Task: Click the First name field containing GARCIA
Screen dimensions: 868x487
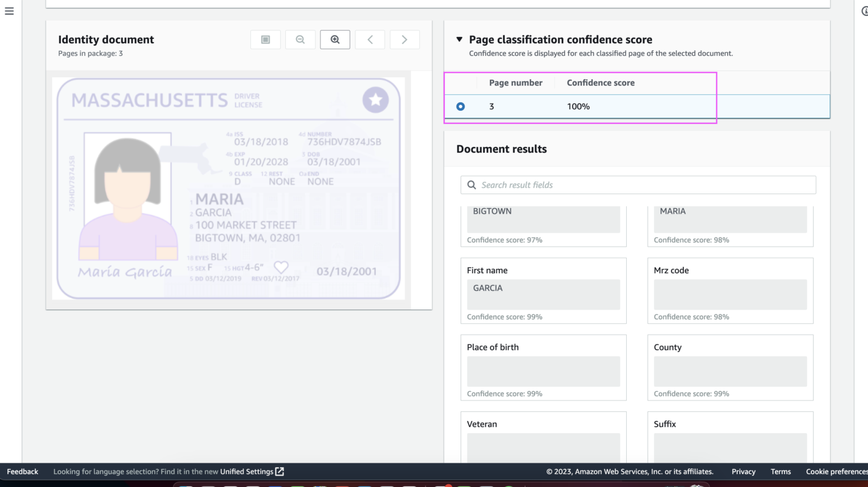Action: [x=543, y=294]
